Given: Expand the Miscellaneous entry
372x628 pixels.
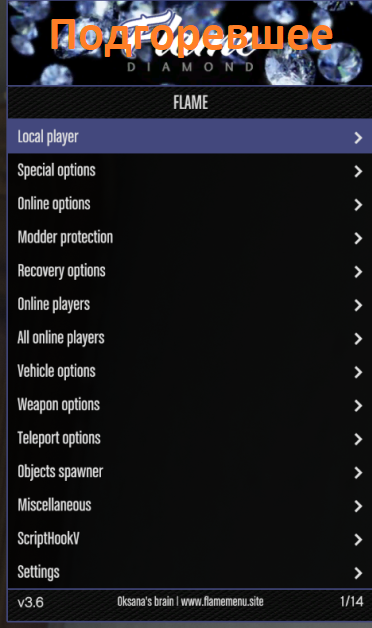Looking at the screenshot, I should coord(190,505).
